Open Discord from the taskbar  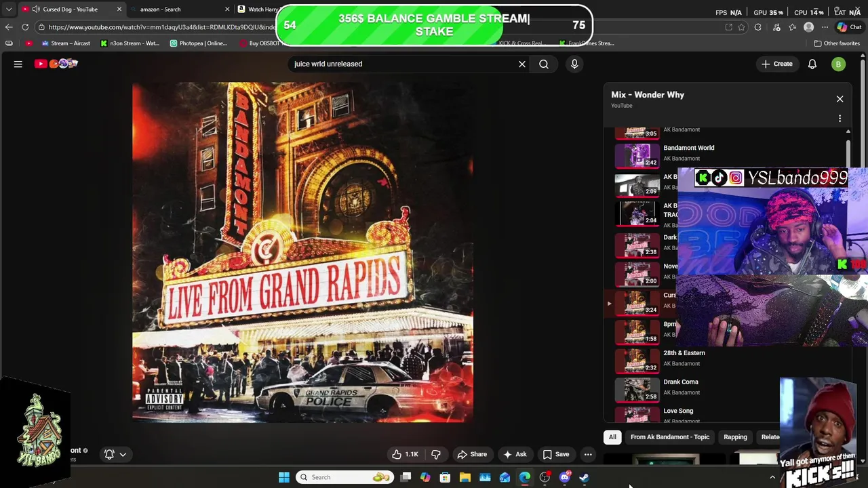coord(565,477)
